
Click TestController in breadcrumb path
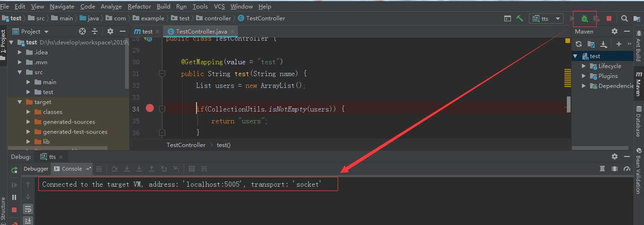coord(261,18)
